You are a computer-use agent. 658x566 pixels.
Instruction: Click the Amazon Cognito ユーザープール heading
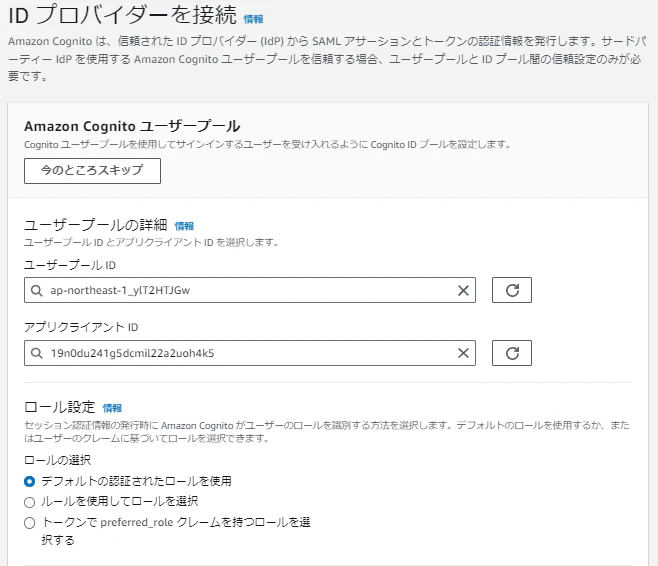click(x=132, y=126)
